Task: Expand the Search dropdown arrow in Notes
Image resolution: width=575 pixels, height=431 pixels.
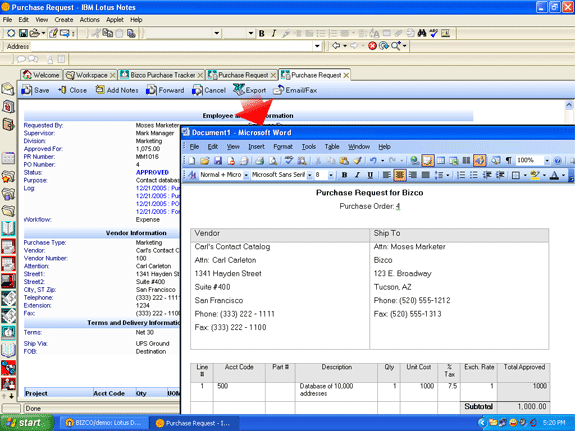Action: click(x=405, y=46)
